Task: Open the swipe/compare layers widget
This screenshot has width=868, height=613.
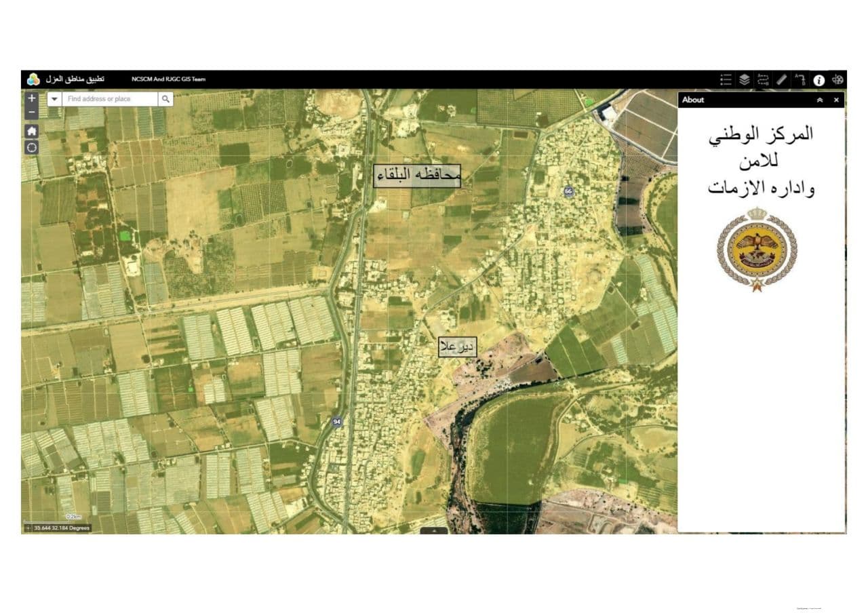Action: point(763,80)
